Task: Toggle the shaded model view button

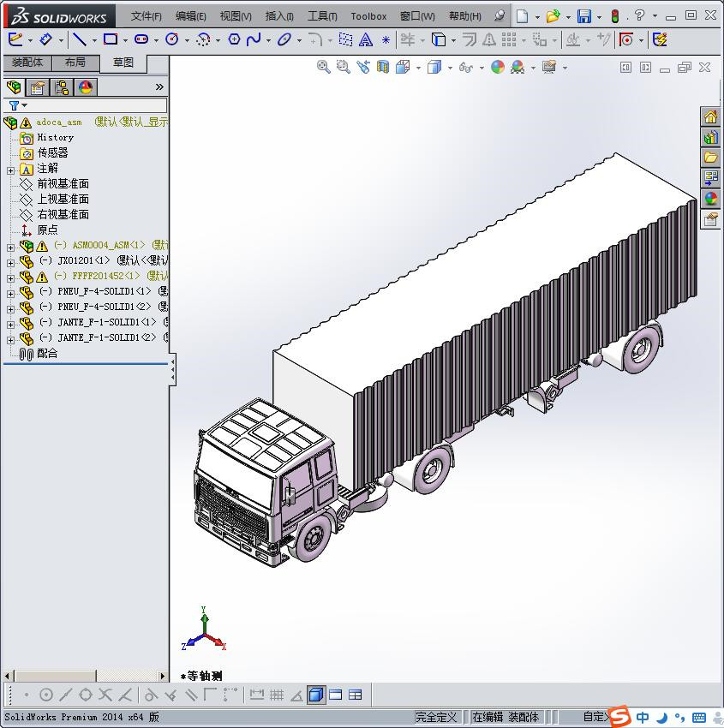Action: coord(316,695)
